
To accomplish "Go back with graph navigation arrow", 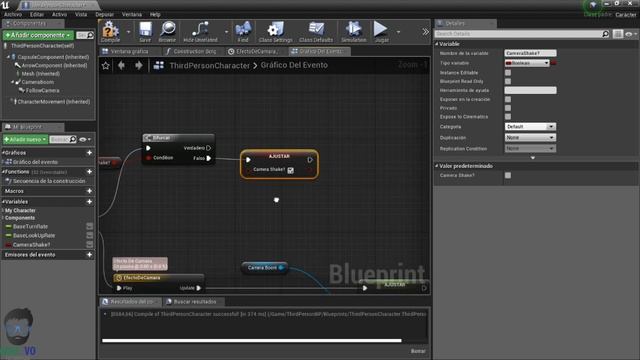I will [121, 65].
